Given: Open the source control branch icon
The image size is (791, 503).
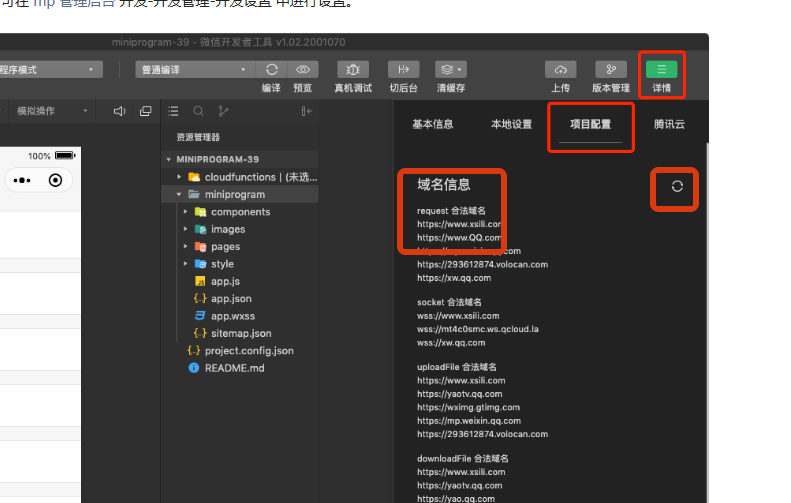Looking at the screenshot, I should pos(223,111).
